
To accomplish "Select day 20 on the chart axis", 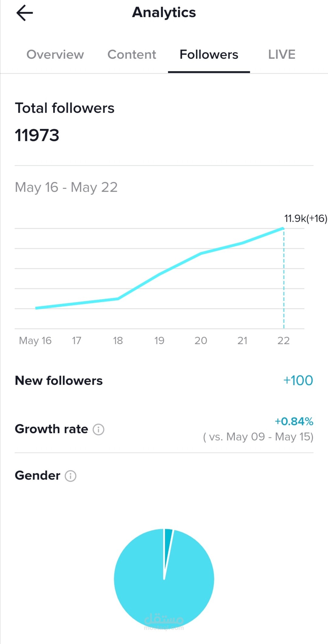I will pos(201,341).
